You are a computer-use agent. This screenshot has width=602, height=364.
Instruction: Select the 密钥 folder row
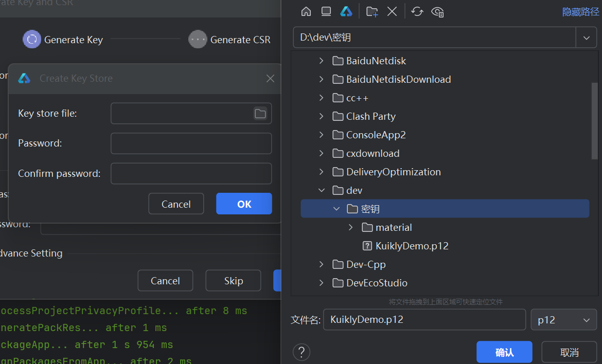[445, 209]
